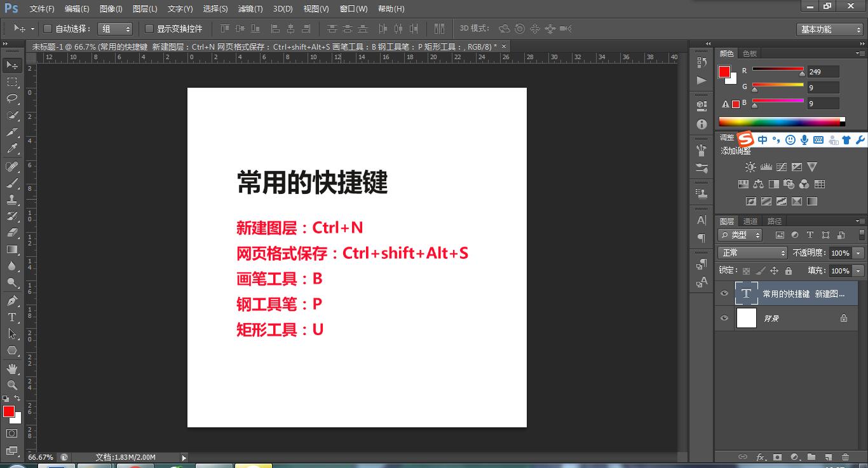Select the Move tool
This screenshot has height=468, width=868.
pyautogui.click(x=11, y=65)
